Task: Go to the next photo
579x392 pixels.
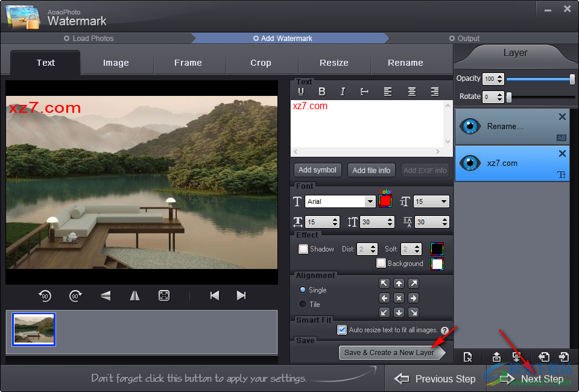Action: click(x=241, y=296)
